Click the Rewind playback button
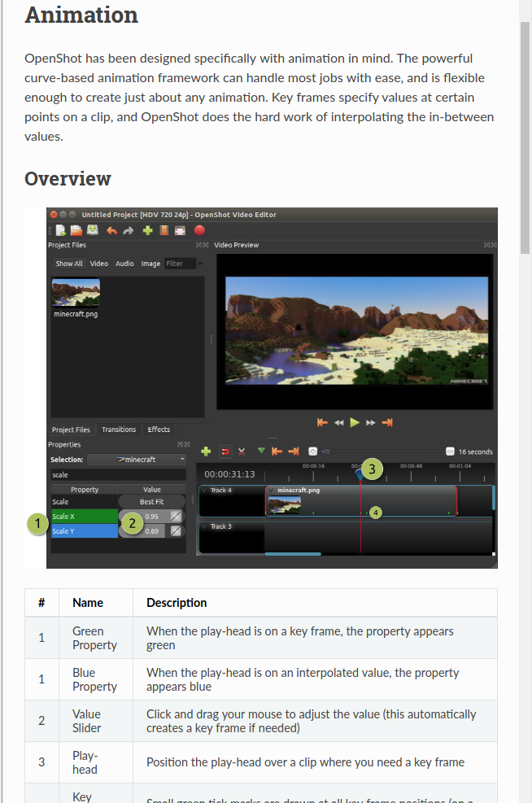The height and width of the screenshot is (803, 532). (x=338, y=422)
